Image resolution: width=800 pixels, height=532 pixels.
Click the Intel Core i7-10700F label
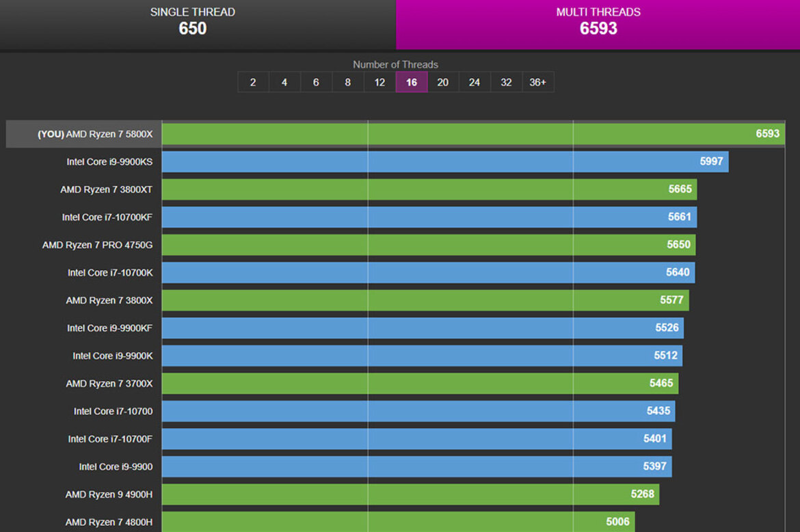(x=110, y=439)
